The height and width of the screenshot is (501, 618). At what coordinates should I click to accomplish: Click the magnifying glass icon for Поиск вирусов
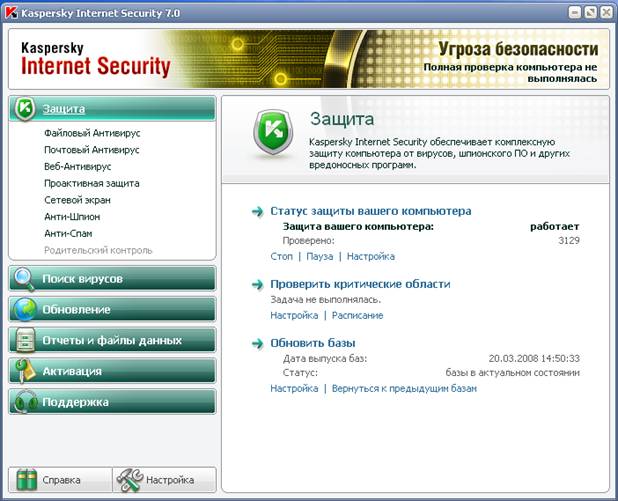coord(24,279)
